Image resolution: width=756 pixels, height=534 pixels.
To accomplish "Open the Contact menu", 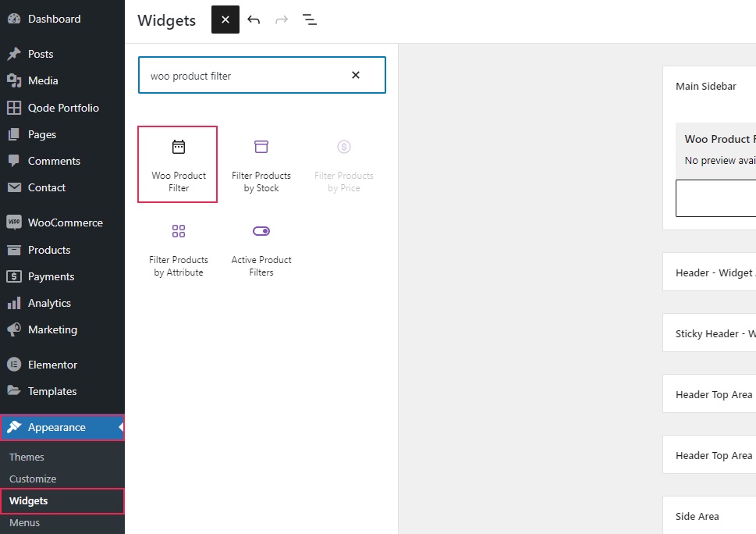I will pyautogui.click(x=62, y=187).
